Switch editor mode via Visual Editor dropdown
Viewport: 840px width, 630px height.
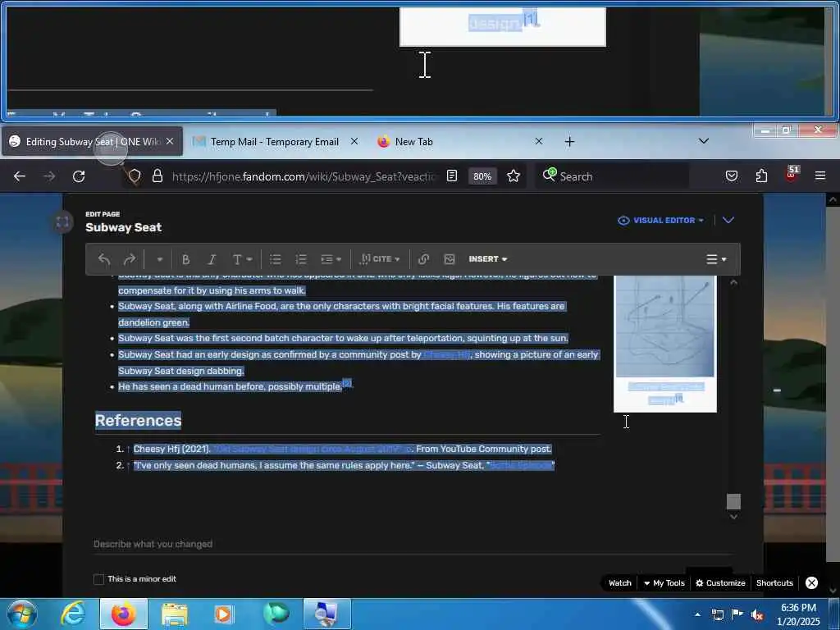pyautogui.click(x=660, y=220)
